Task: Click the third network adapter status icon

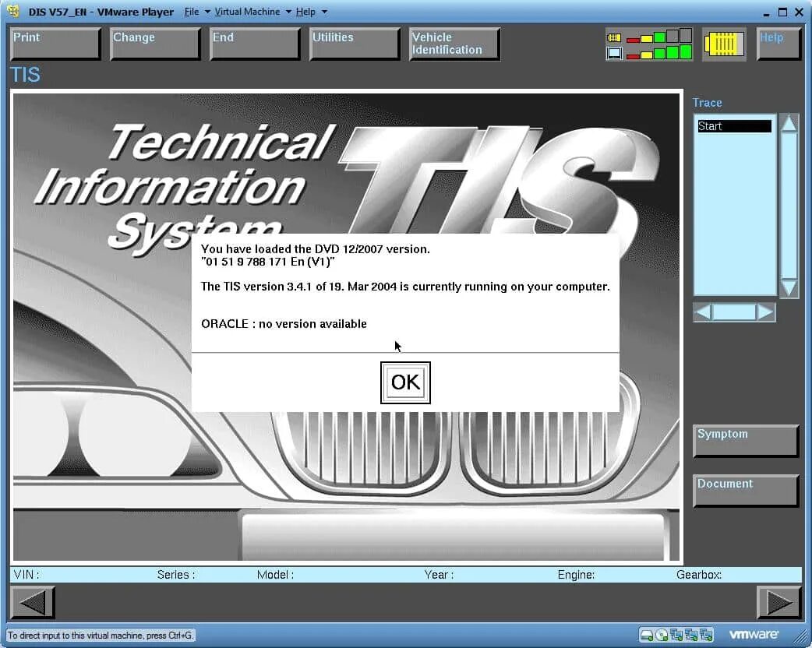Action: (706, 635)
